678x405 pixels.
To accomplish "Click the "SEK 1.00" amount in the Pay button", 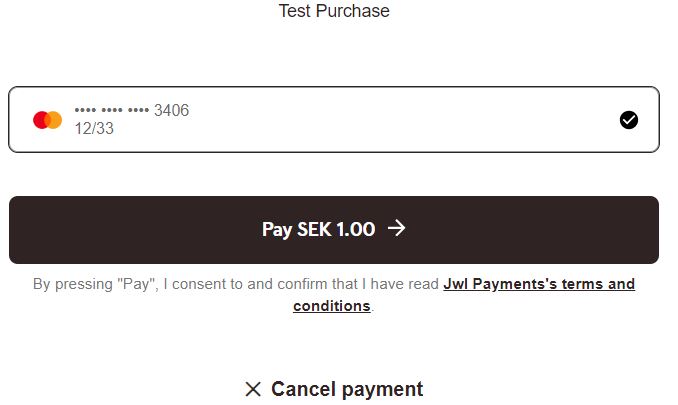I will tap(336, 229).
